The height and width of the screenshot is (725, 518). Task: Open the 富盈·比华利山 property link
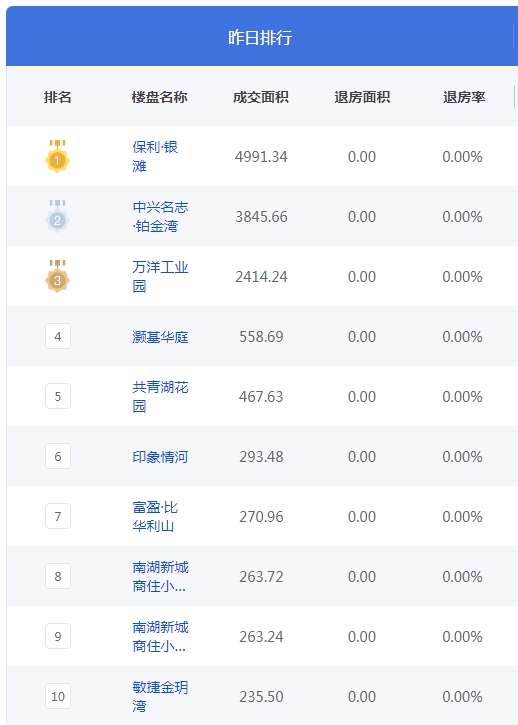coord(155,516)
